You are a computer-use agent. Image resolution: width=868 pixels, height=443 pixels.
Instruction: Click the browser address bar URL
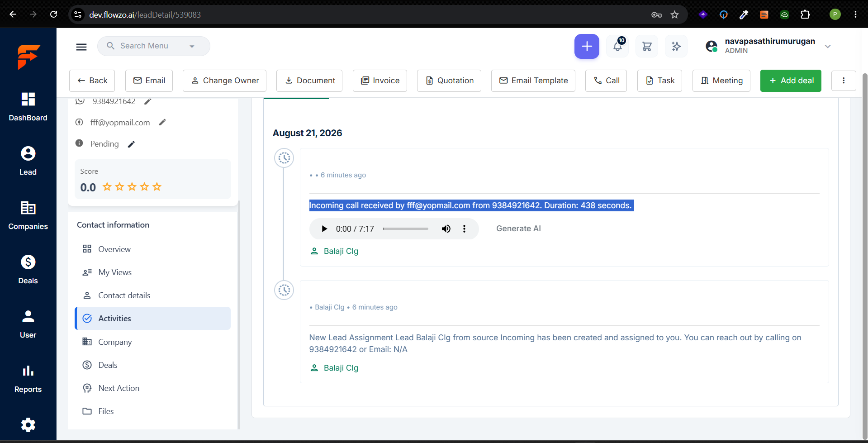[x=145, y=14]
